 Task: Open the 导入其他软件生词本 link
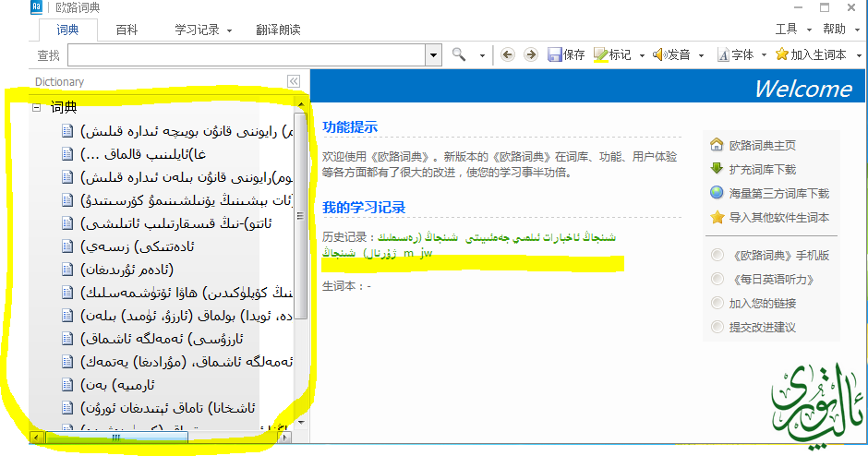click(x=778, y=218)
